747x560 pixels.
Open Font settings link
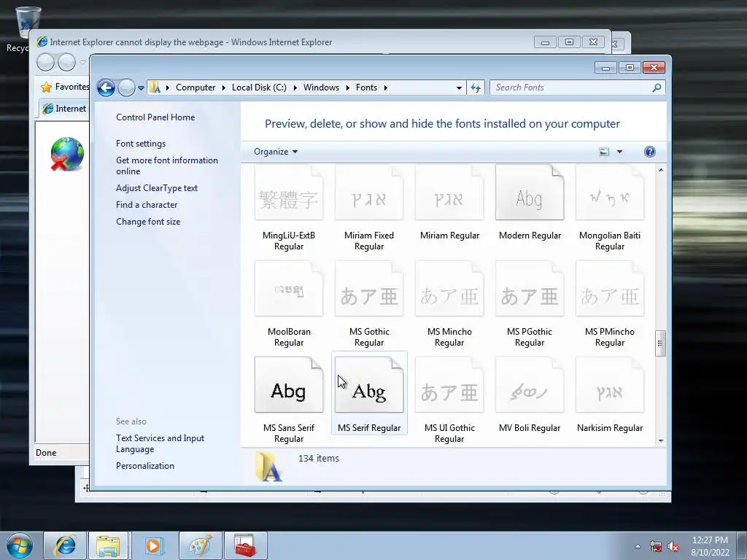point(141,144)
